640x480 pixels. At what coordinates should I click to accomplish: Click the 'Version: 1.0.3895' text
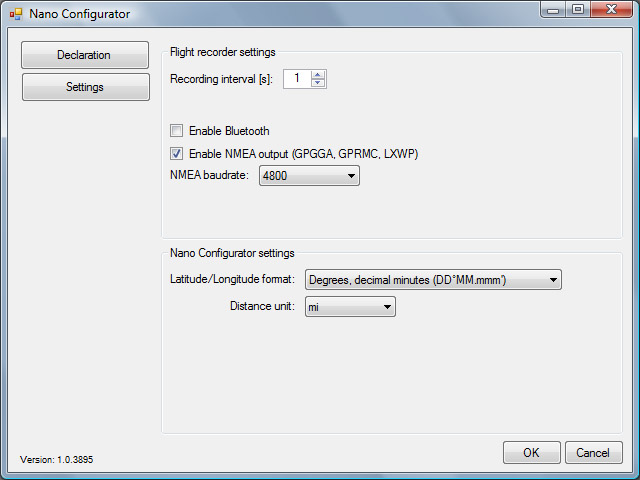(56, 460)
